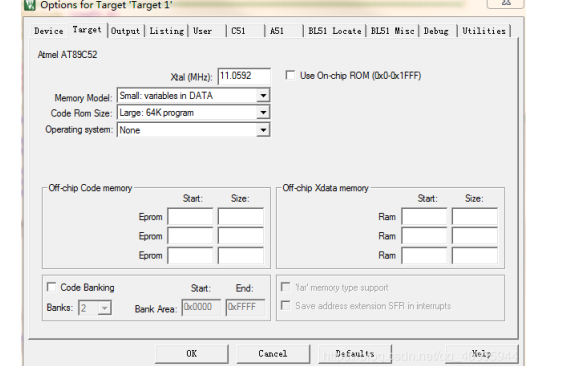This screenshot has width=587, height=366.
Task: Toggle Save address extension SFR checkbox
Action: tap(285, 305)
